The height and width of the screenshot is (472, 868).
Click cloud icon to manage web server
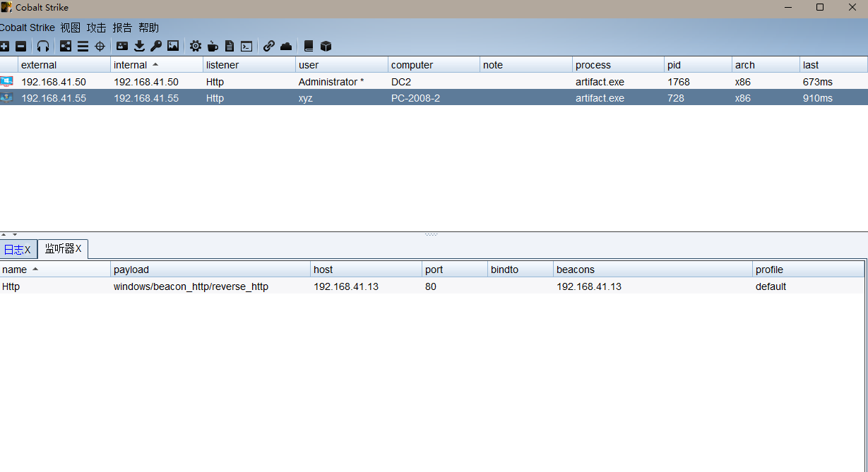[x=286, y=46]
